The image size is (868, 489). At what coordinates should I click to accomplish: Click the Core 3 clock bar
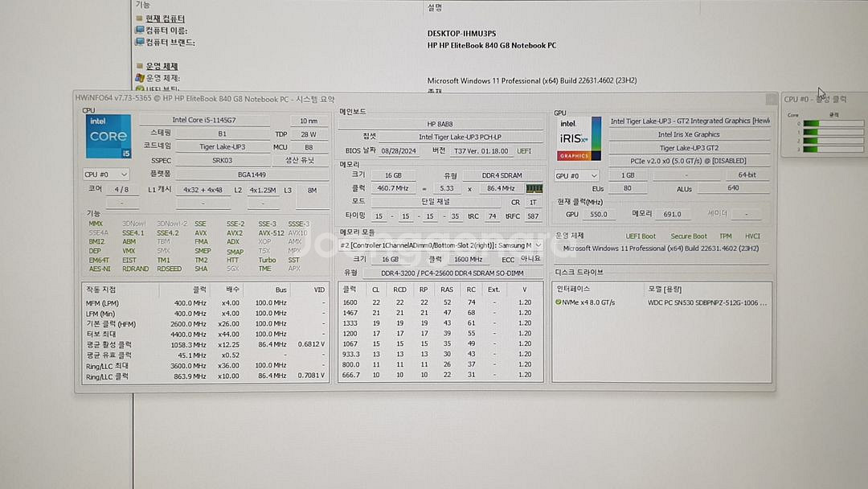click(x=833, y=149)
